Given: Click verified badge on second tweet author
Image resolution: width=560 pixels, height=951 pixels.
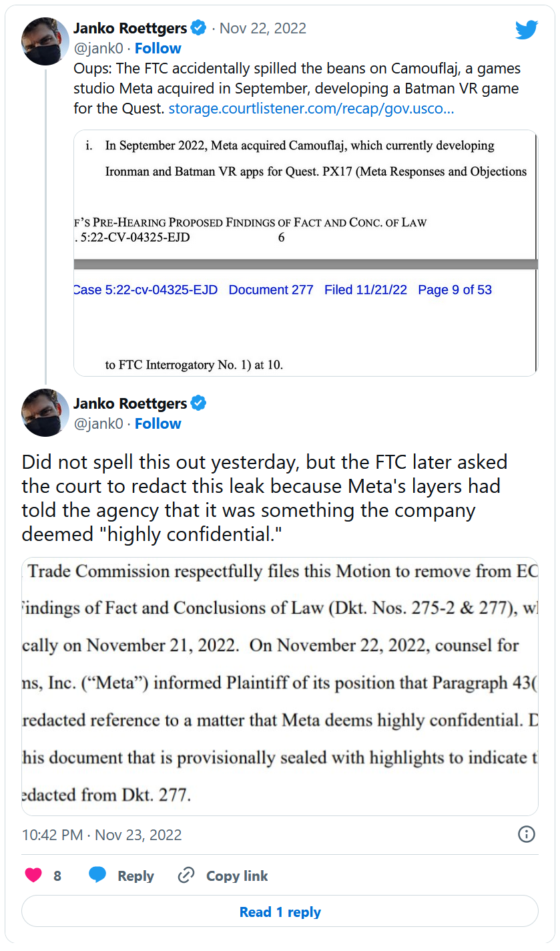Looking at the screenshot, I should click(x=198, y=403).
